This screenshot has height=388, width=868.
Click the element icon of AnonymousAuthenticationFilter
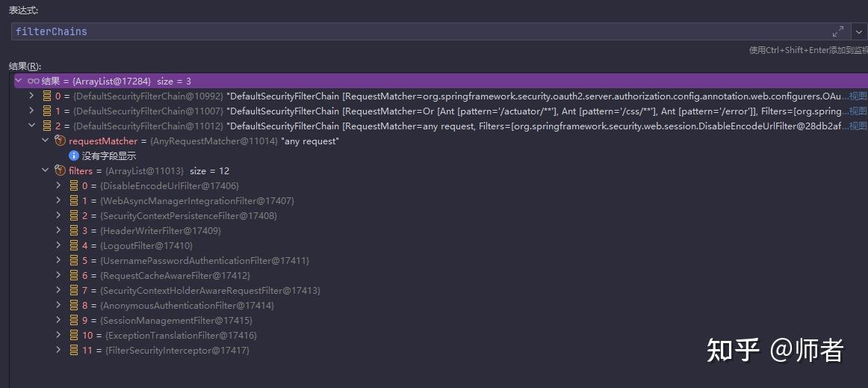[x=74, y=306]
